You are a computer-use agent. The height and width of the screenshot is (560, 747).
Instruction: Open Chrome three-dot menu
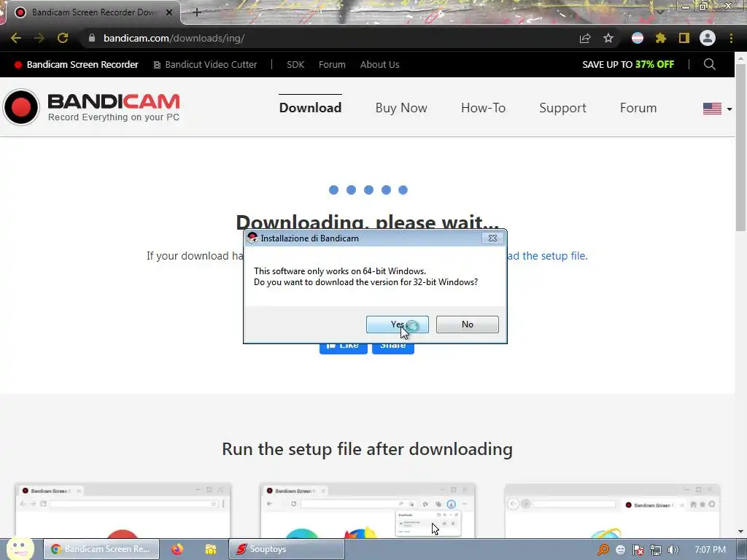coord(731,38)
